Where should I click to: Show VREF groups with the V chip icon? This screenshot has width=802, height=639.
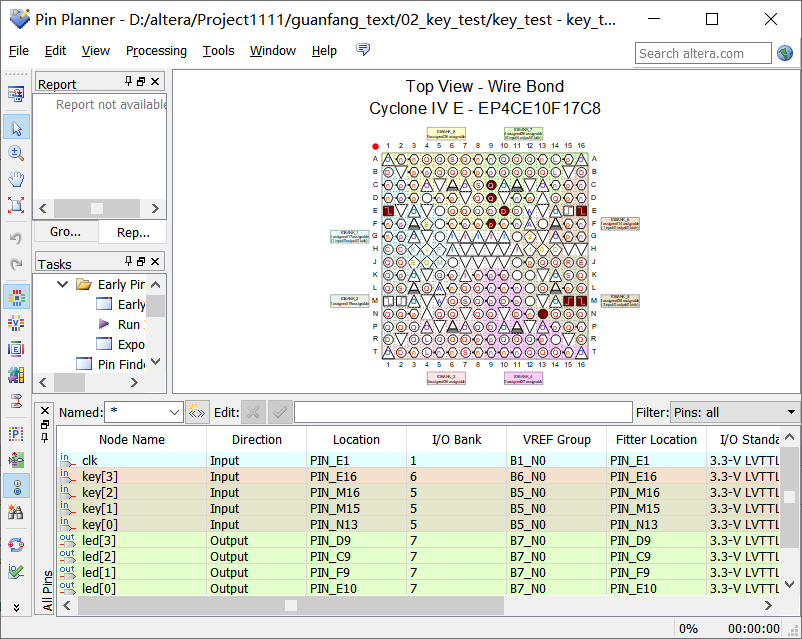pos(16,323)
